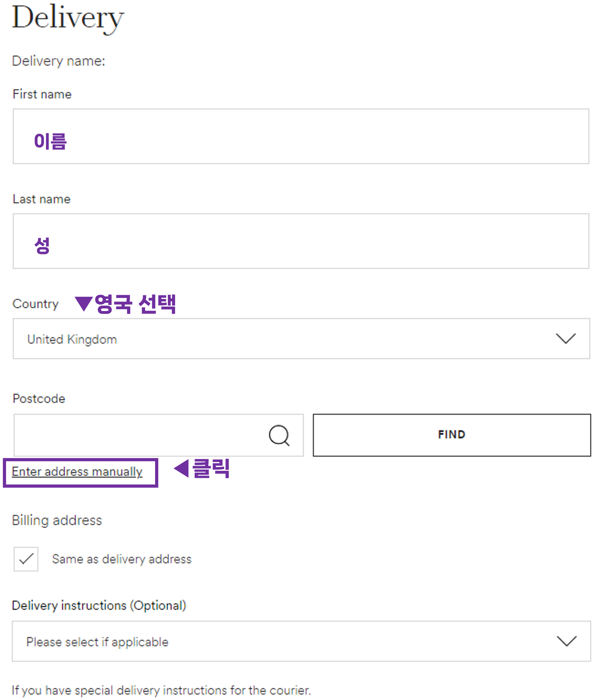Click the Last name input field
The height and width of the screenshot is (700, 593).
coord(301,241)
